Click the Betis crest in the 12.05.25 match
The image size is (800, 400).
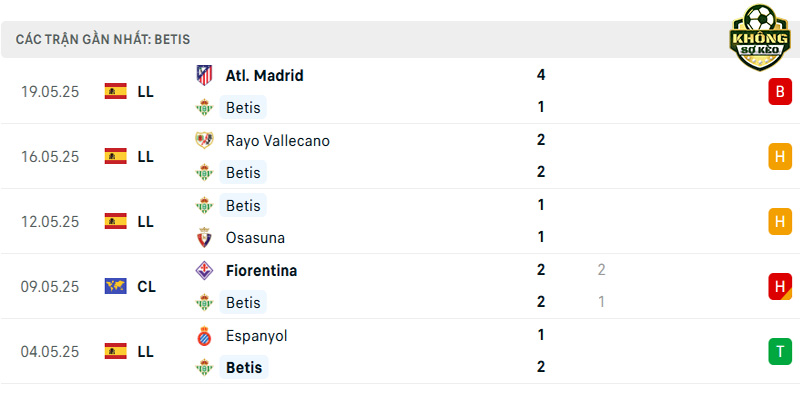coord(204,205)
